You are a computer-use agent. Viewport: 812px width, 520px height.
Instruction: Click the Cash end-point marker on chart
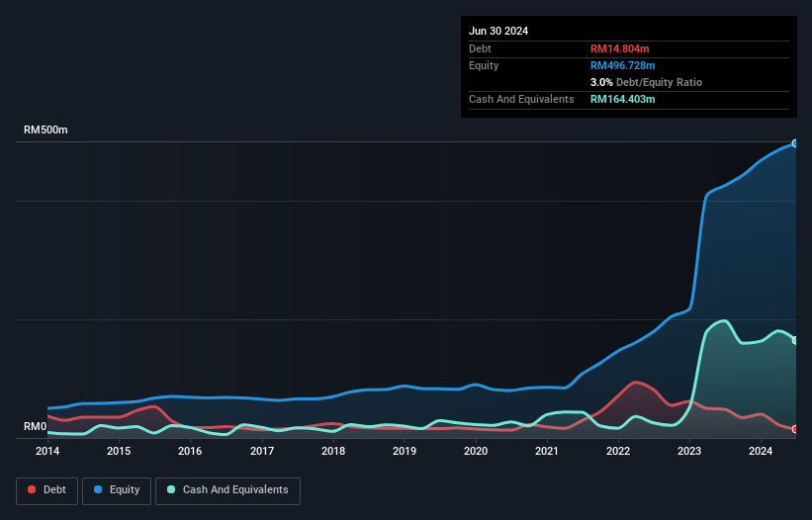pos(795,340)
